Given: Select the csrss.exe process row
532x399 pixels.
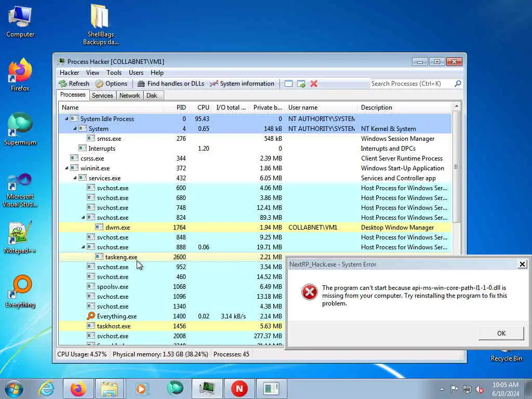Looking at the screenshot, I should click(255, 158).
